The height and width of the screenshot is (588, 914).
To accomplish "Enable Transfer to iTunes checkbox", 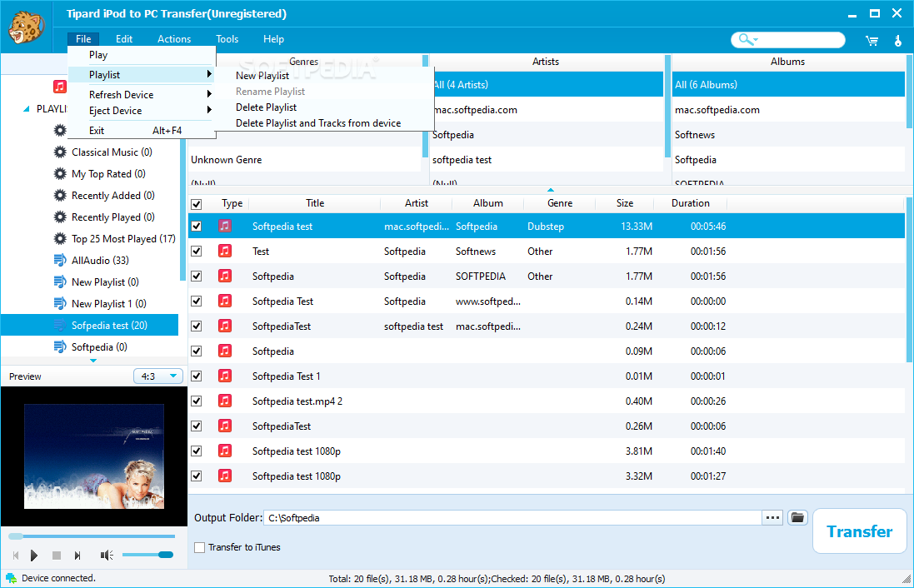I will click(200, 547).
